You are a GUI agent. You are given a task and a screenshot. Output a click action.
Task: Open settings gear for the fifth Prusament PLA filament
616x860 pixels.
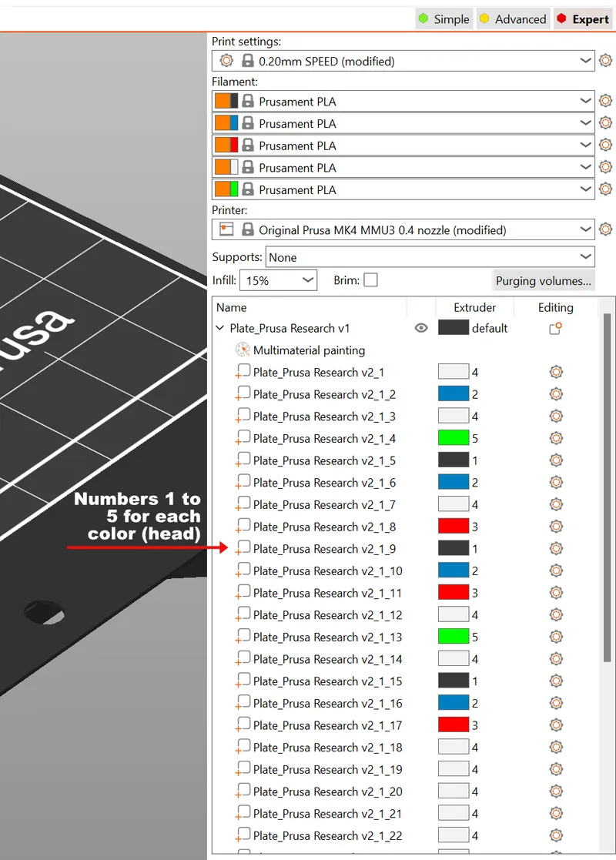click(x=605, y=189)
